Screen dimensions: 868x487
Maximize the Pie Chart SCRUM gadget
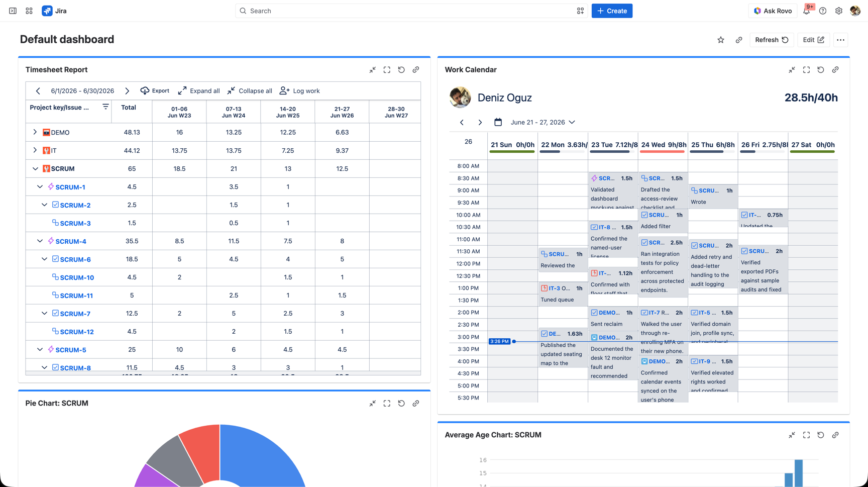(x=387, y=404)
